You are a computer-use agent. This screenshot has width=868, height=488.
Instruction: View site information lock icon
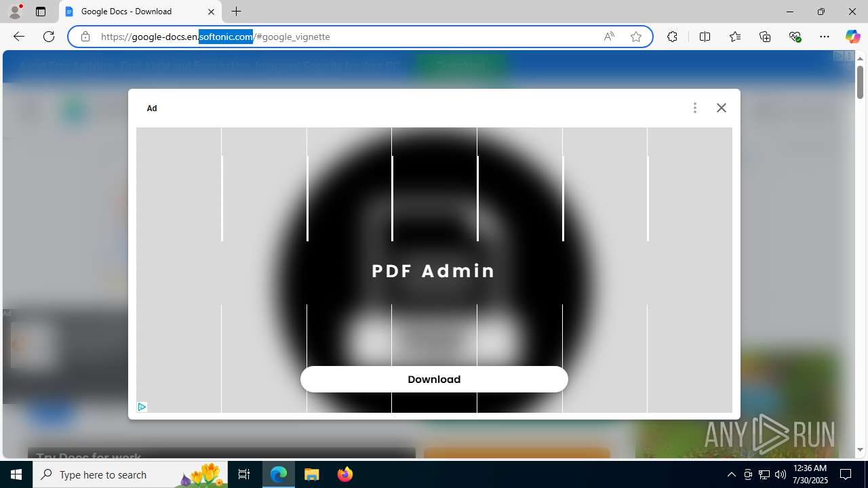(x=85, y=37)
